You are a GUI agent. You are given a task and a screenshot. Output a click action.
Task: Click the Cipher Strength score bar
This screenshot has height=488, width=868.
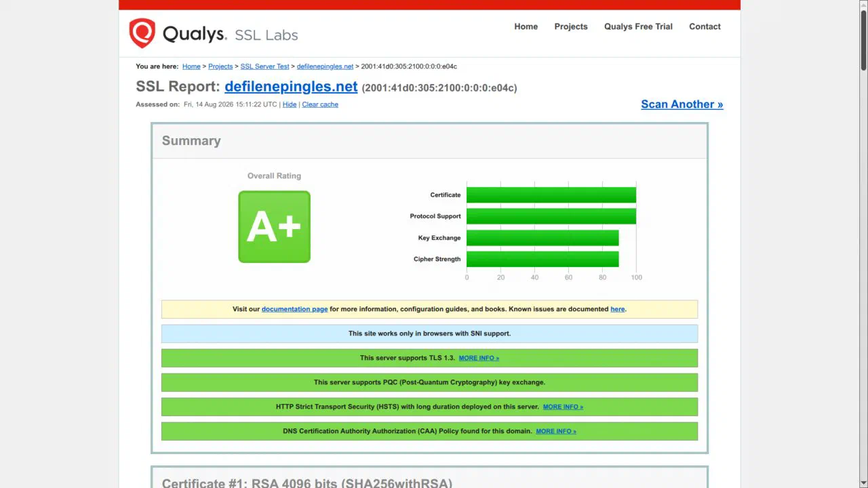(x=542, y=259)
